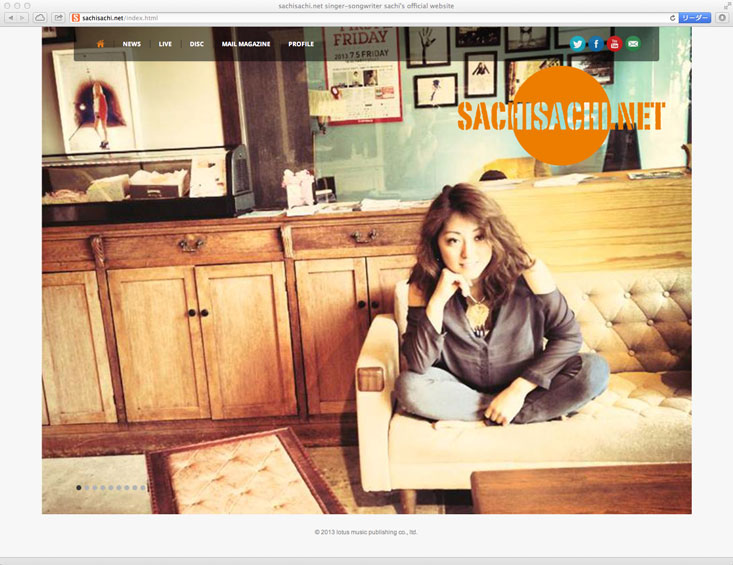The height and width of the screenshot is (565, 733).
Task: Open the PROFILE menu item
Action: 301,44
